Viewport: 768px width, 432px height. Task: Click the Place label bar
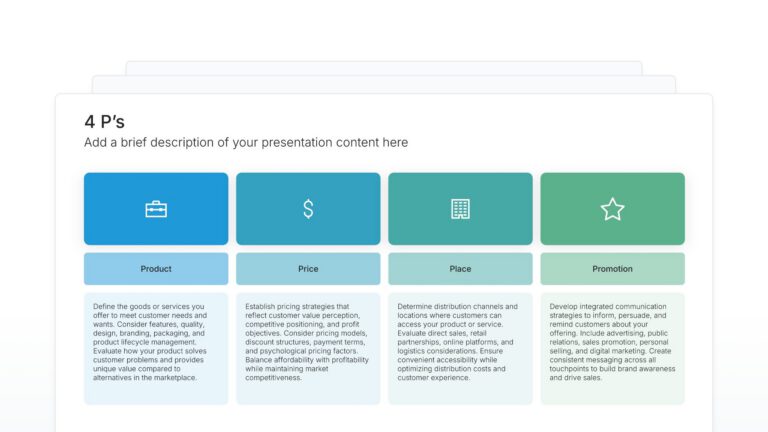click(x=460, y=269)
